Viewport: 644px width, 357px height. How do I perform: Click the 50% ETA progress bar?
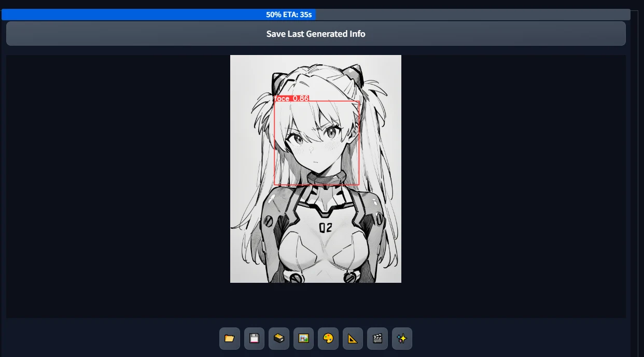click(x=316, y=15)
